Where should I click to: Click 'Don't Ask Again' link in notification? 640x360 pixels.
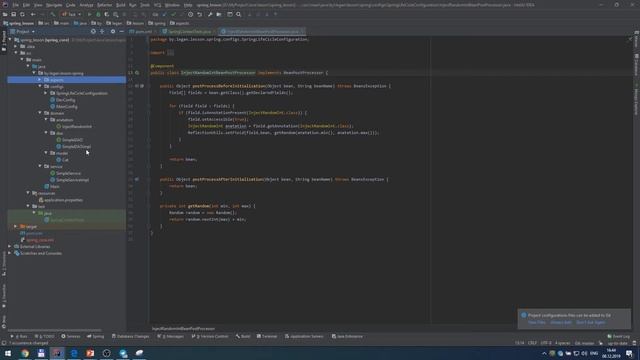coord(591,322)
